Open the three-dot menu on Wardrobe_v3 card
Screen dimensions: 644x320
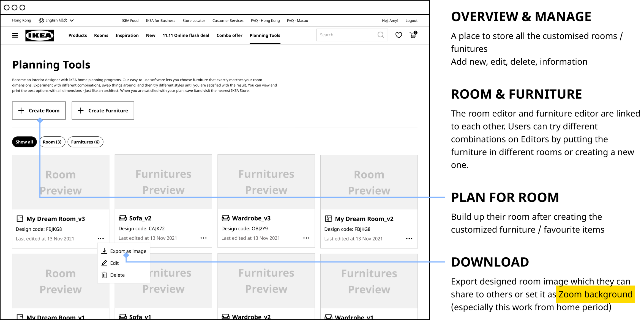pos(306,238)
